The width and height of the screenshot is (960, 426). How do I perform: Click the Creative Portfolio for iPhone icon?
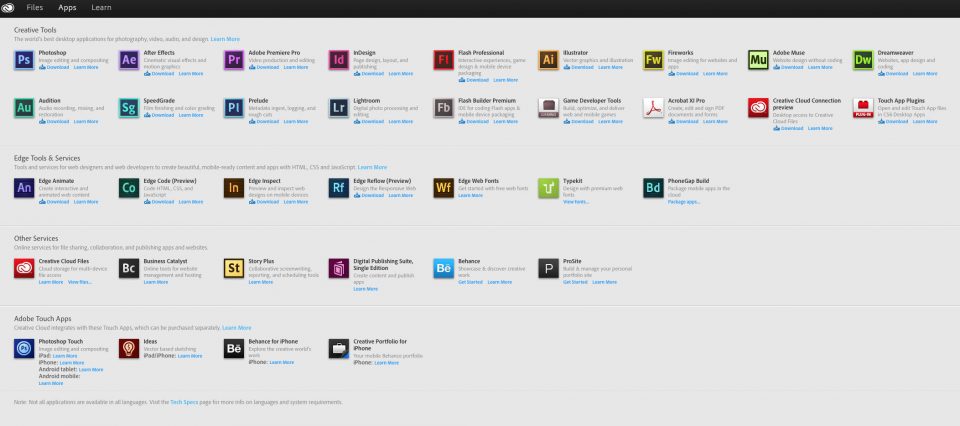point(339,348)
